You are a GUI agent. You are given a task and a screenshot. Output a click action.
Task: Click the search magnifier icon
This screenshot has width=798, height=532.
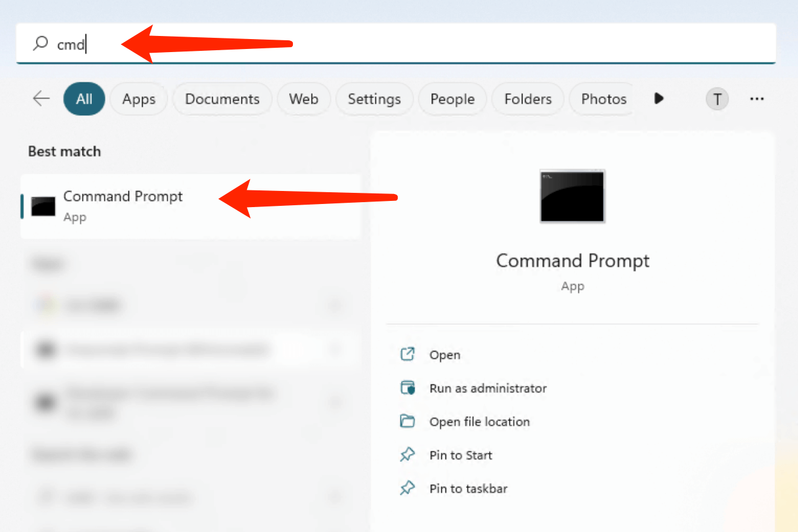[x=40, y=43]
